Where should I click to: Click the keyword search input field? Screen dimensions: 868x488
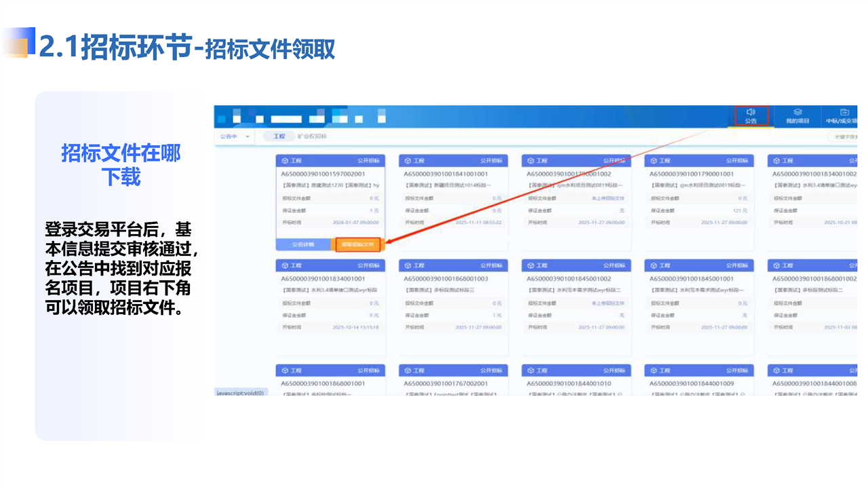[844, 136]
